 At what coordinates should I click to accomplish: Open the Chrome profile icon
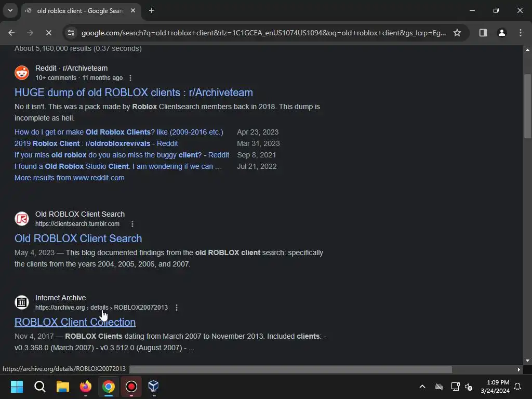501,33
